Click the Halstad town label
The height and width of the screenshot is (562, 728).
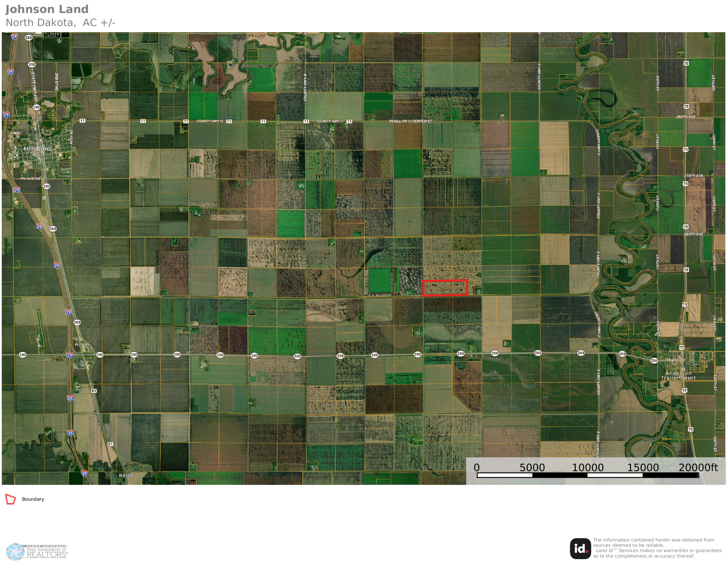(675, 360)
